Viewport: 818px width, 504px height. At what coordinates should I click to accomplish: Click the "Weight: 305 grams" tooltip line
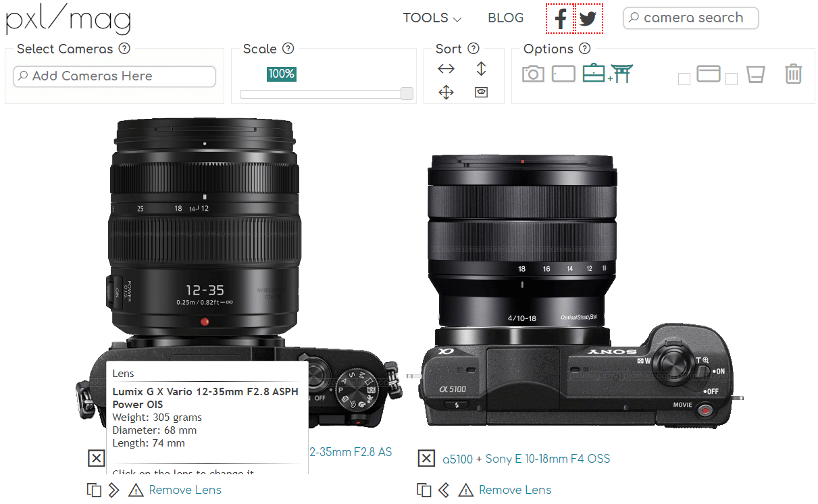coord(157,418)
